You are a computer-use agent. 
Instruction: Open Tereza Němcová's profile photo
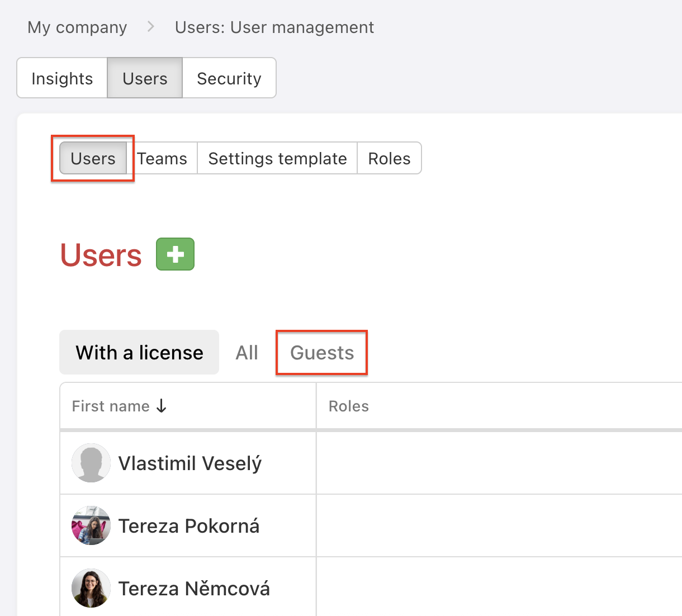click(x=91, y=588)
